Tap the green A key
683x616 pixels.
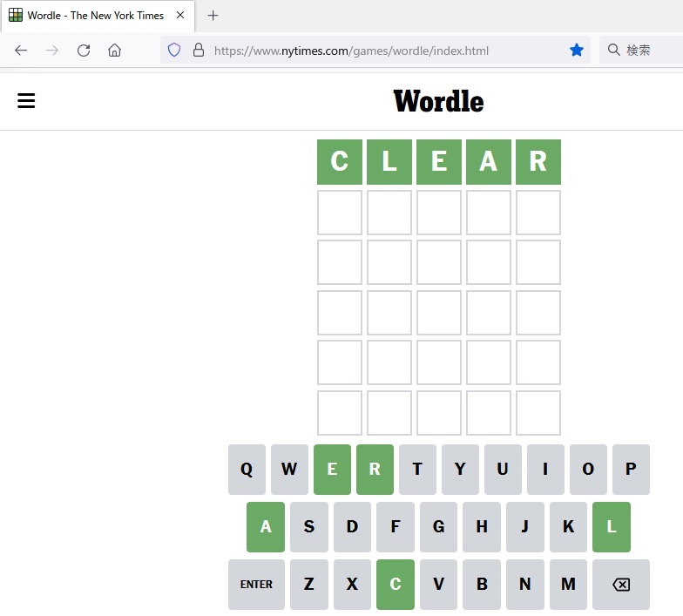tap(265, 526)
